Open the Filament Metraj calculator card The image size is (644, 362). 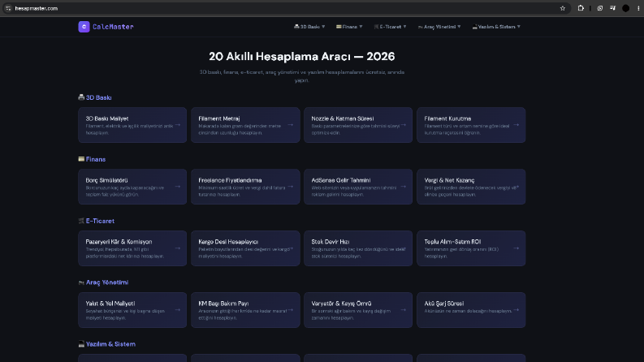(x=245, y=125)
